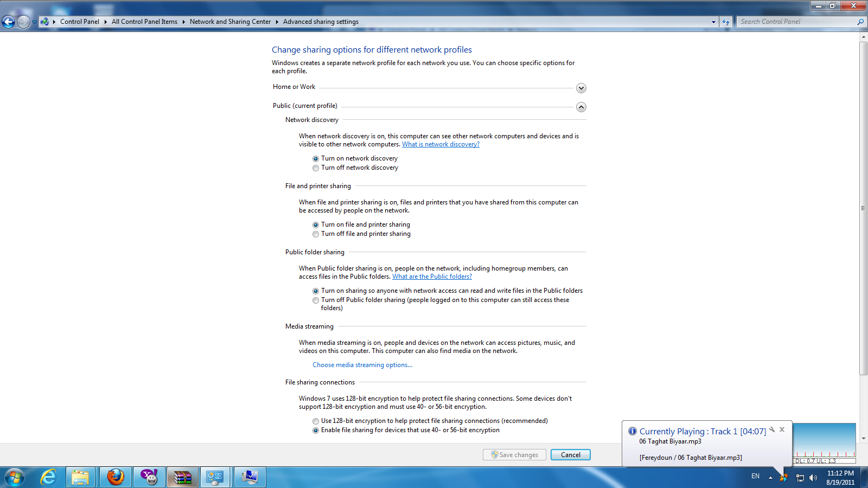This screenshot has height=488, width=868.
Task: Click the scrollbar down arrow
Action: [x=863, y=439]
